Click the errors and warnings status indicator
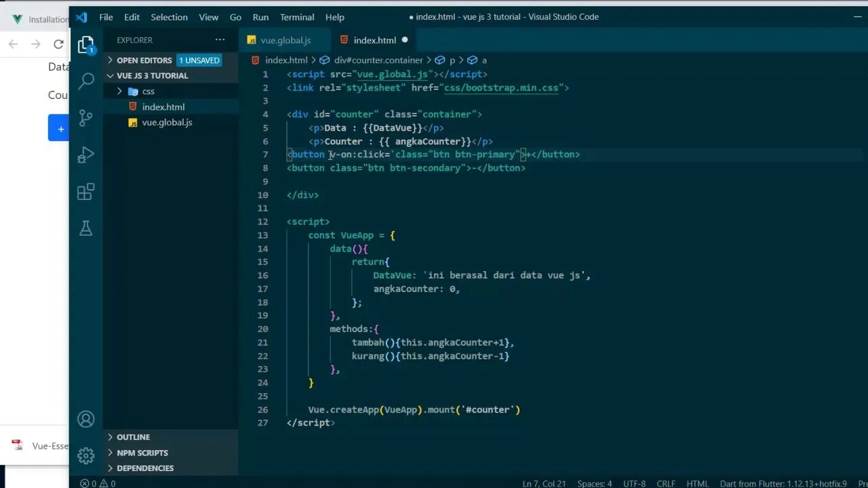The image size is (868, 488). coord(98,483)
